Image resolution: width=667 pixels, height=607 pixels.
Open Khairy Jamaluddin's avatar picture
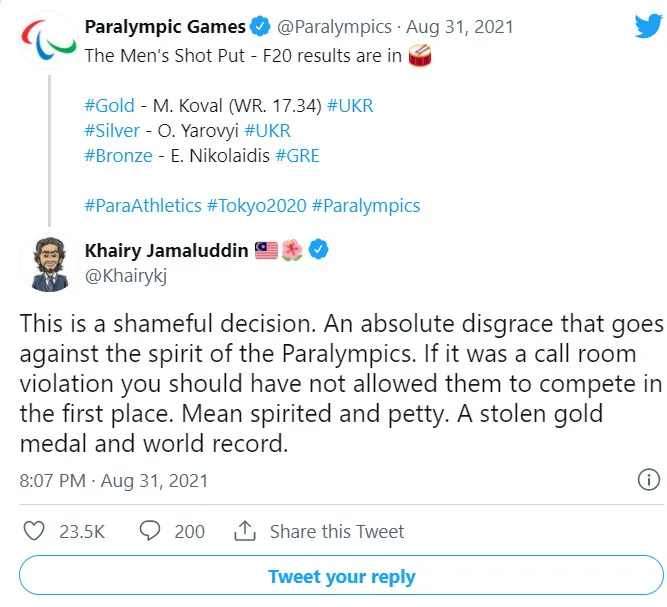48,264
